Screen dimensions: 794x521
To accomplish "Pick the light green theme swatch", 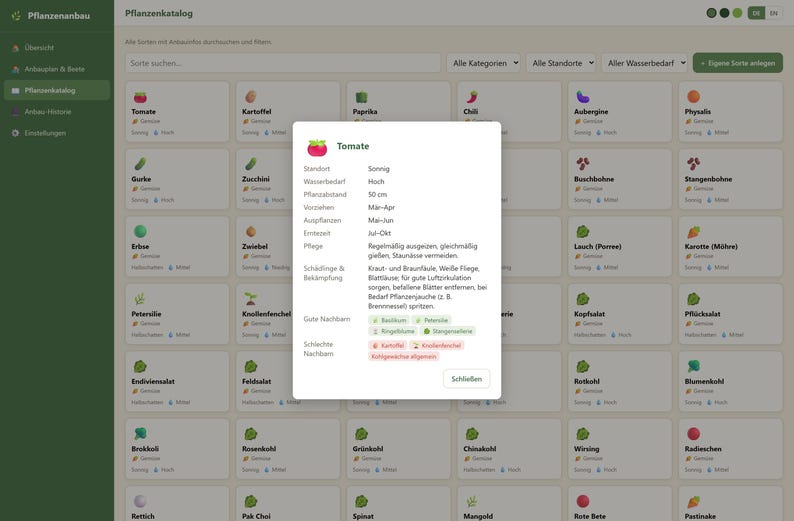I will point(738,13).
